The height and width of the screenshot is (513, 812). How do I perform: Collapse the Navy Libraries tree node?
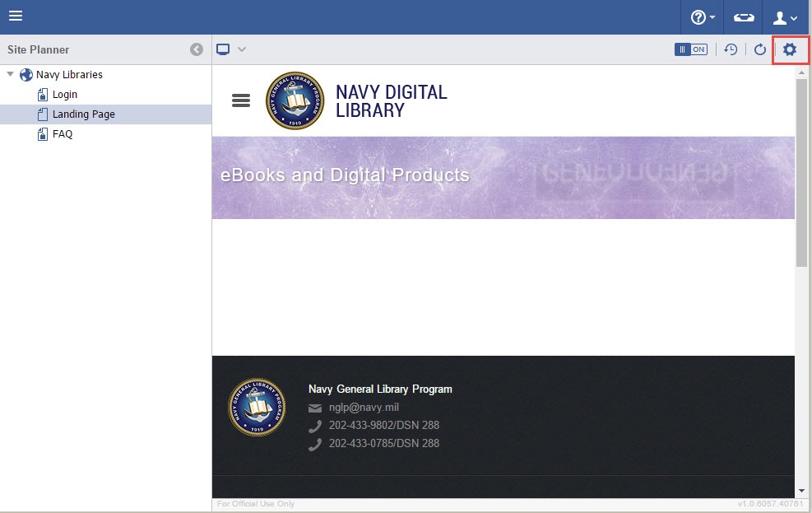point(10,74)
